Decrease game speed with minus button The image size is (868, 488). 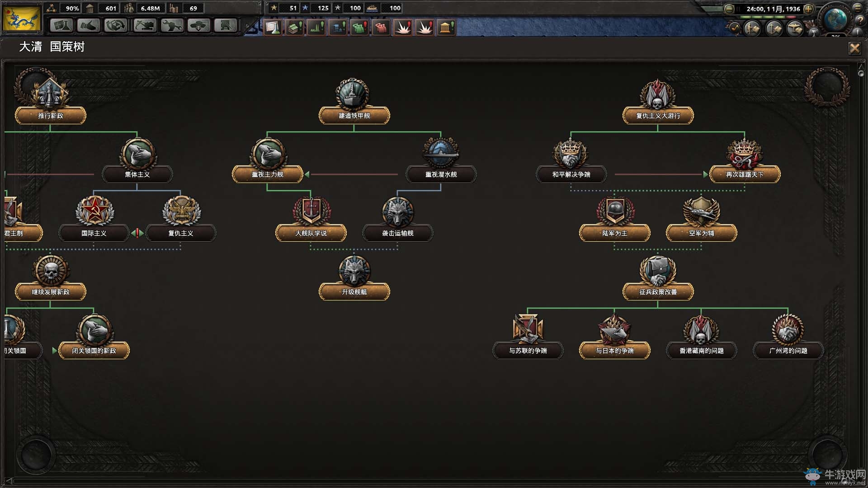pos(729,9)
